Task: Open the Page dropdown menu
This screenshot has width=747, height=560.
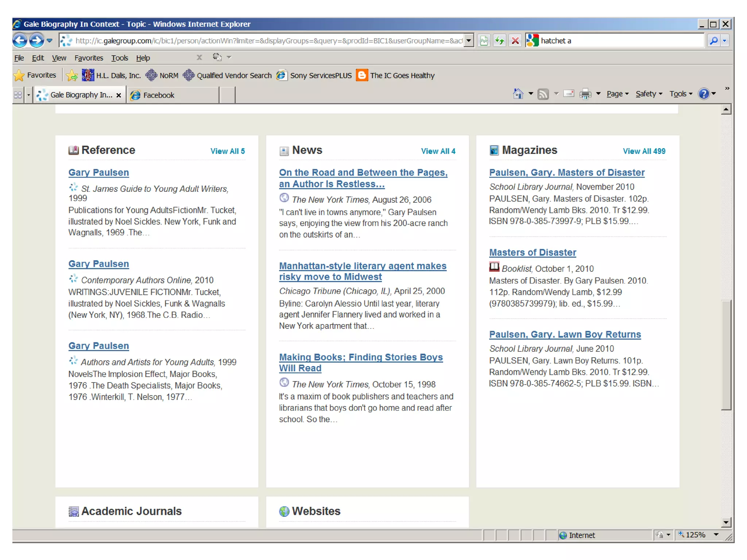Action: pyautogui.click(x=617, y=94)
